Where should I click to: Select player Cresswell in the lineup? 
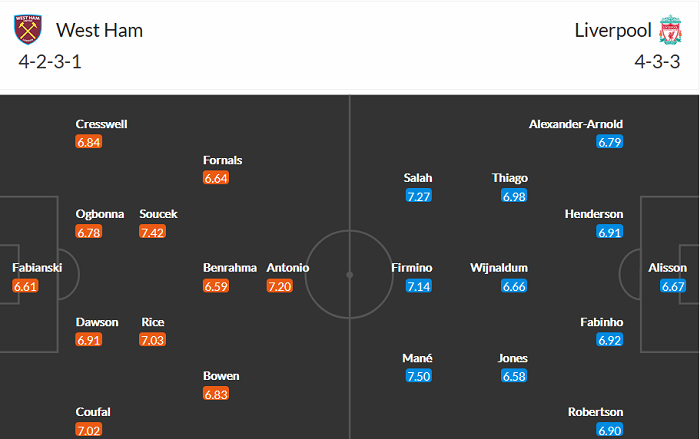[x=101, y=124]
